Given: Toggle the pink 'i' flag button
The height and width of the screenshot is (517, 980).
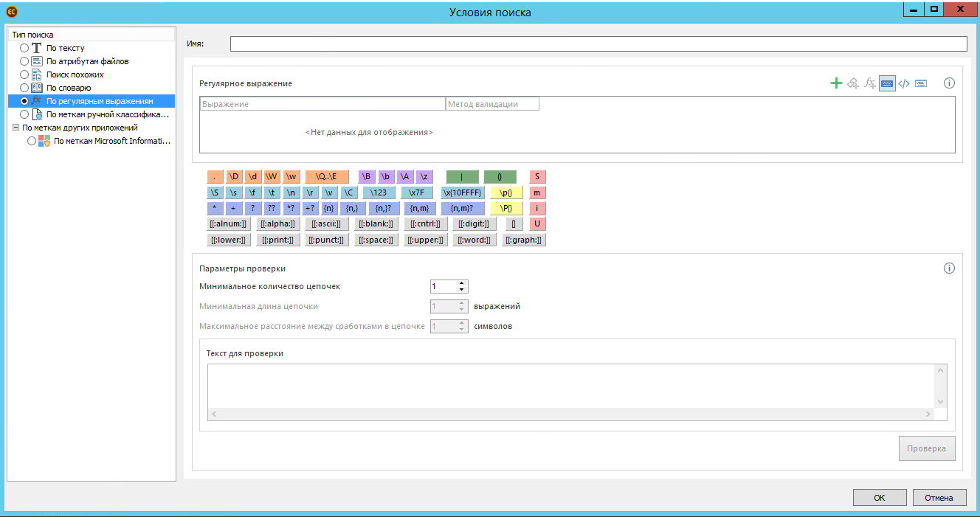Looking at the screenshot, I should [x=537, y=208].
